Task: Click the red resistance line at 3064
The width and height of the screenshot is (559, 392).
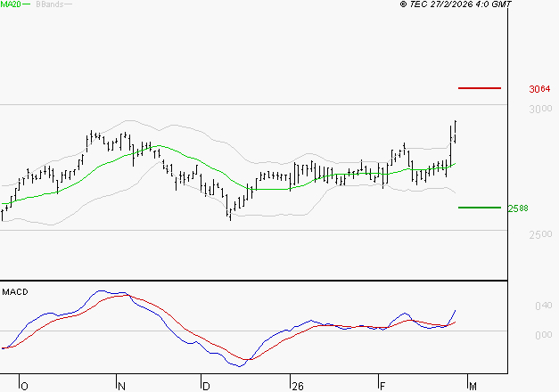Action: pos(480,88)
